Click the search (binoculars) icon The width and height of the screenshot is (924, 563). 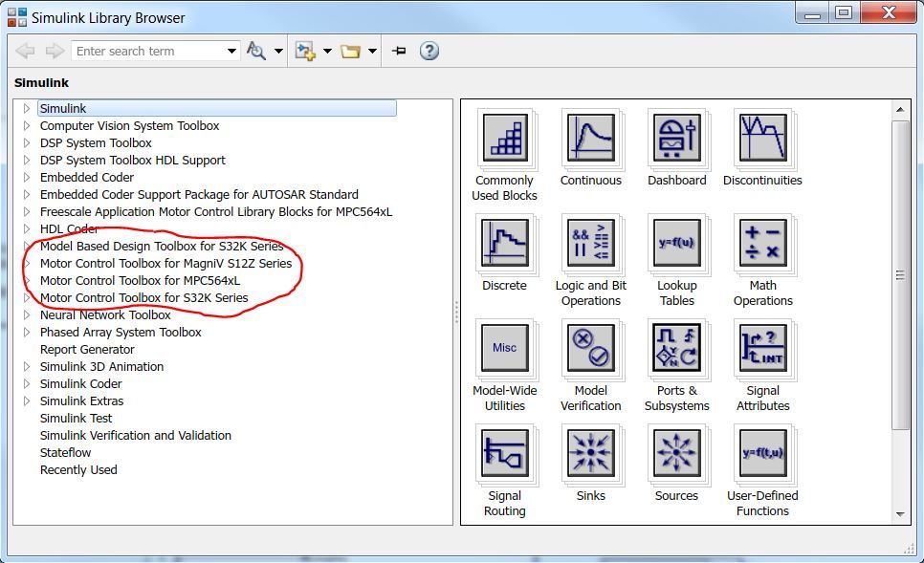[255, 52]
